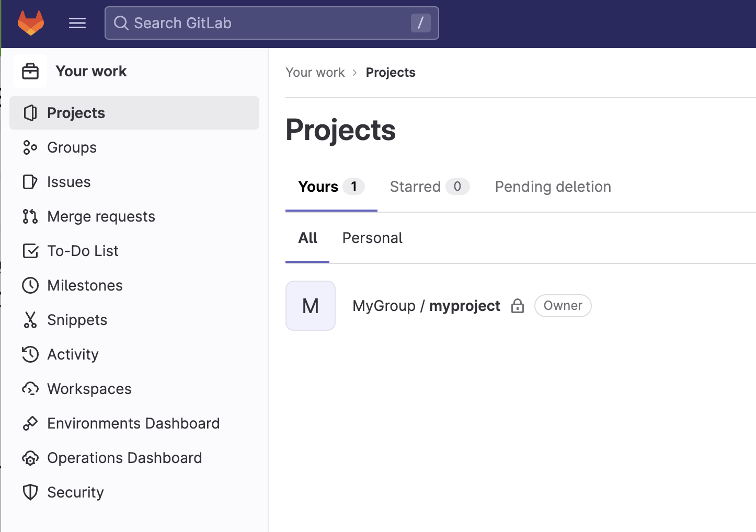Open the Pending deletion tab
756x532 pixels.
pyautogui.click(x=553, y=187)
